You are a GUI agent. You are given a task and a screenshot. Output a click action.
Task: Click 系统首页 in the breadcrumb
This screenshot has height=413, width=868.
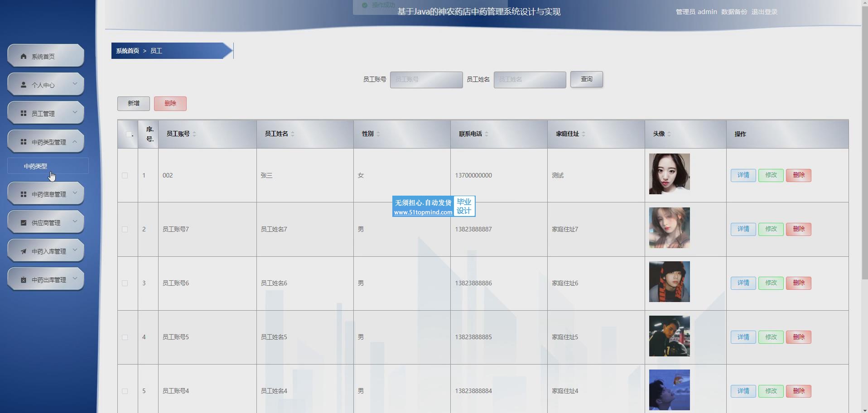(128, 51)
